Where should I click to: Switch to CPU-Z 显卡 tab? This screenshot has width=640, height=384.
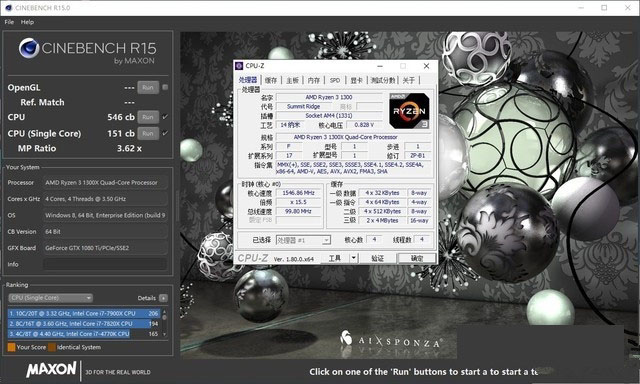(x=356, y=80)
